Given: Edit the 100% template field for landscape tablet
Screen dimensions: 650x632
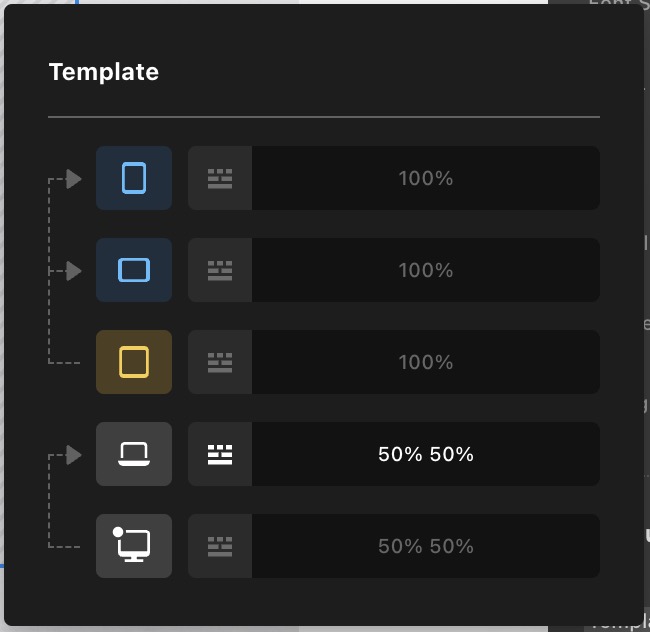Looking at the screenshot, I should coord(425,270).
